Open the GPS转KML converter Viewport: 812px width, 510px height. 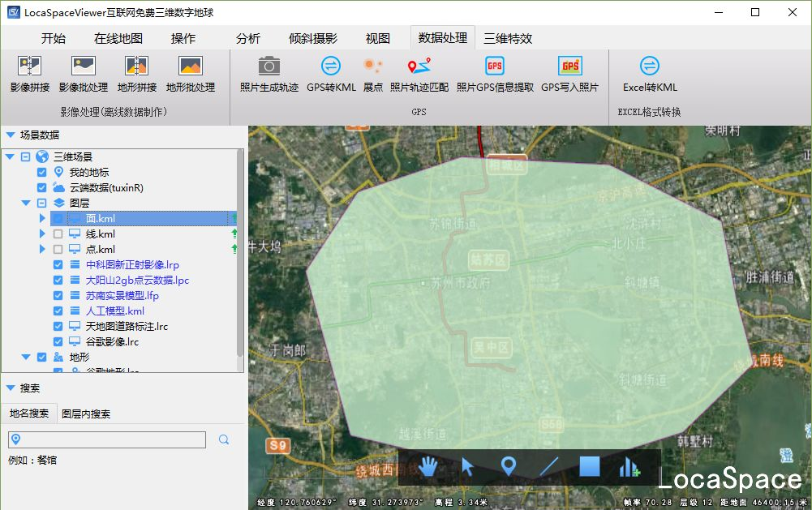click(x=331, y=74)
